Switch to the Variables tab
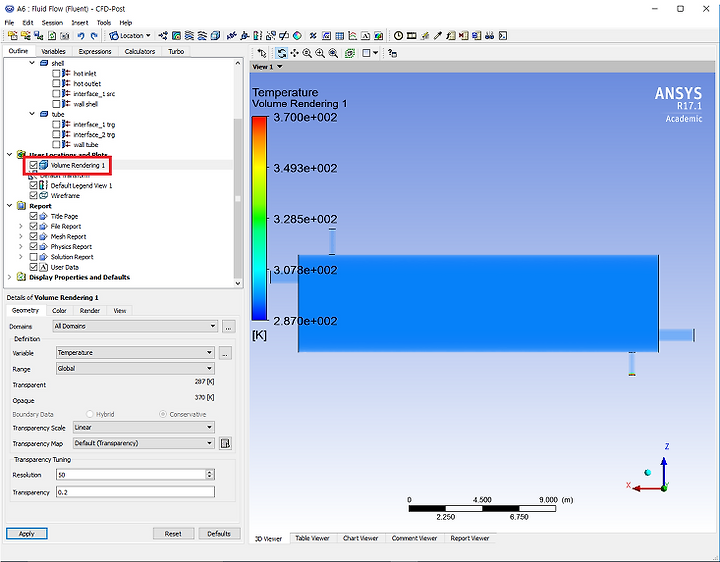 (x=53, y=51)
